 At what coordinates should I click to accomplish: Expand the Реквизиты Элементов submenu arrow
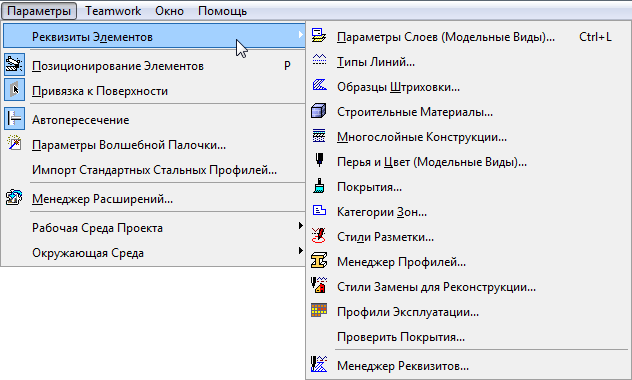(x=300, y=35)
